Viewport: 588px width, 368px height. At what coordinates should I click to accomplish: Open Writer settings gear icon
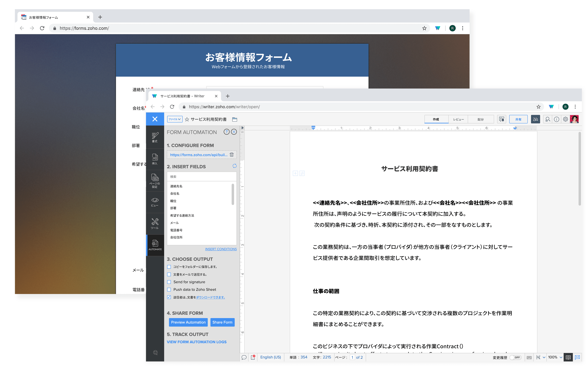coord(565,119)
